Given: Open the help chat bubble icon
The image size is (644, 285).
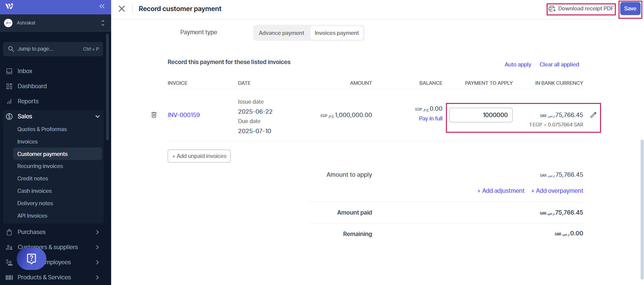Looking at the screenshot, I should 31,259.
